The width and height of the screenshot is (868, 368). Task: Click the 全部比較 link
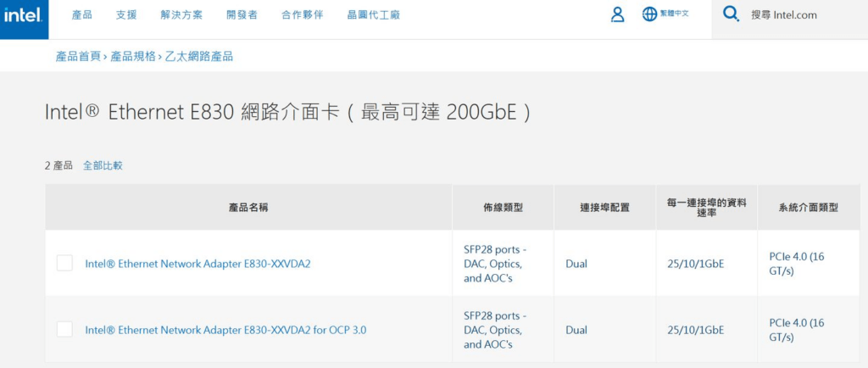[x=103, y=165]
